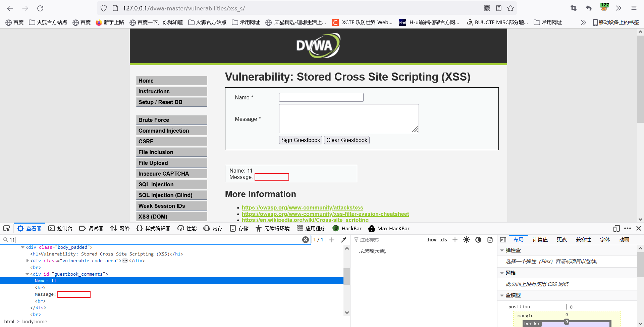Pick a color with the eyedropper tool
This screenshot has height=327, width=644.
[343, 240]
